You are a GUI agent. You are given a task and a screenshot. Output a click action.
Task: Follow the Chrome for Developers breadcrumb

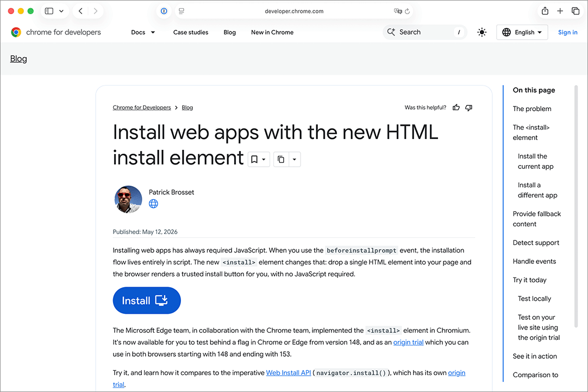(x=142, y=108)
